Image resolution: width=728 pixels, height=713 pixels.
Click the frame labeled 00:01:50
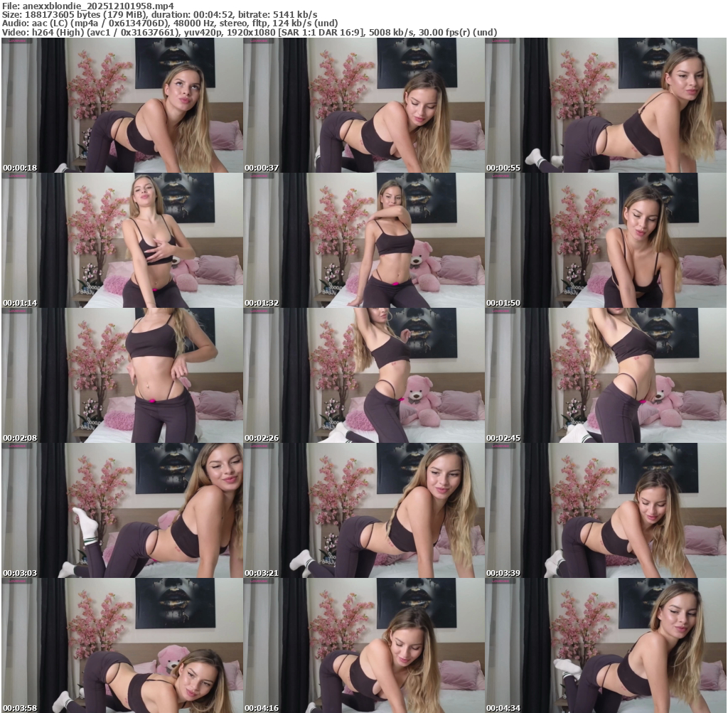click(606, 240)
